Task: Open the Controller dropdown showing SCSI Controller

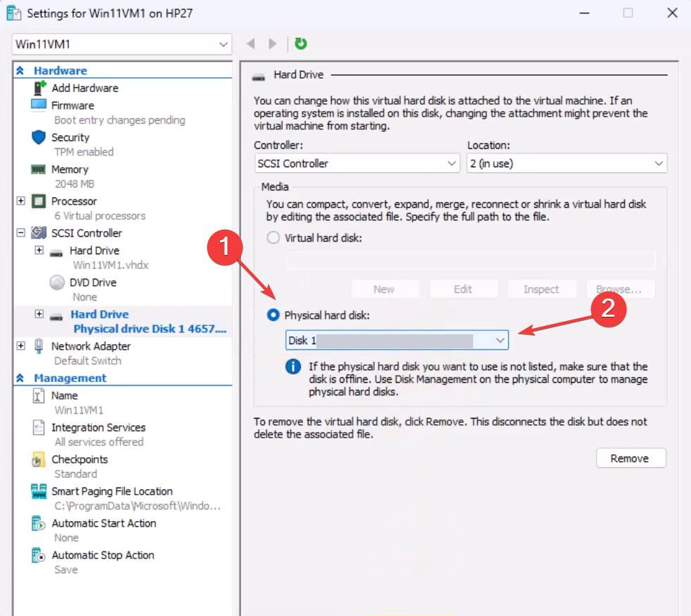Action: (x=357, y=164)
